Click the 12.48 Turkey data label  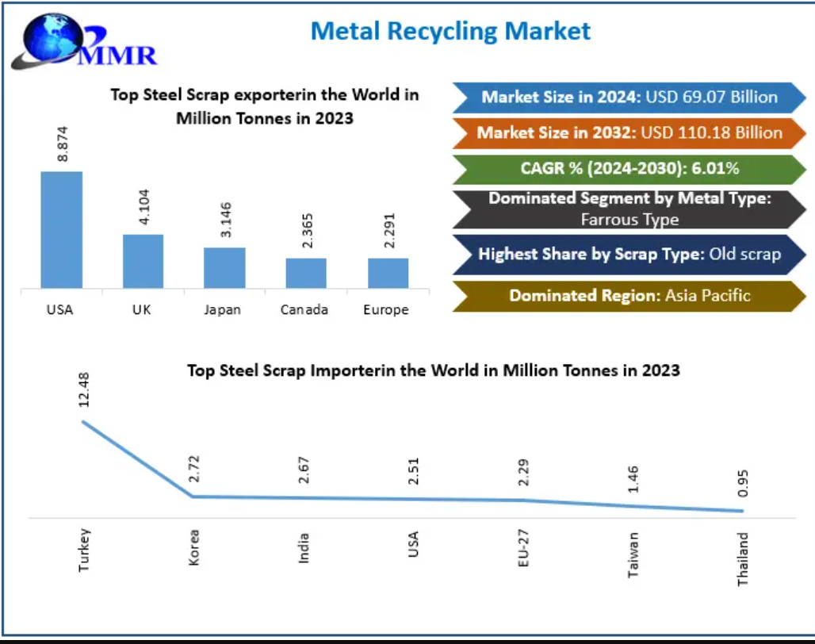[84, 390]
